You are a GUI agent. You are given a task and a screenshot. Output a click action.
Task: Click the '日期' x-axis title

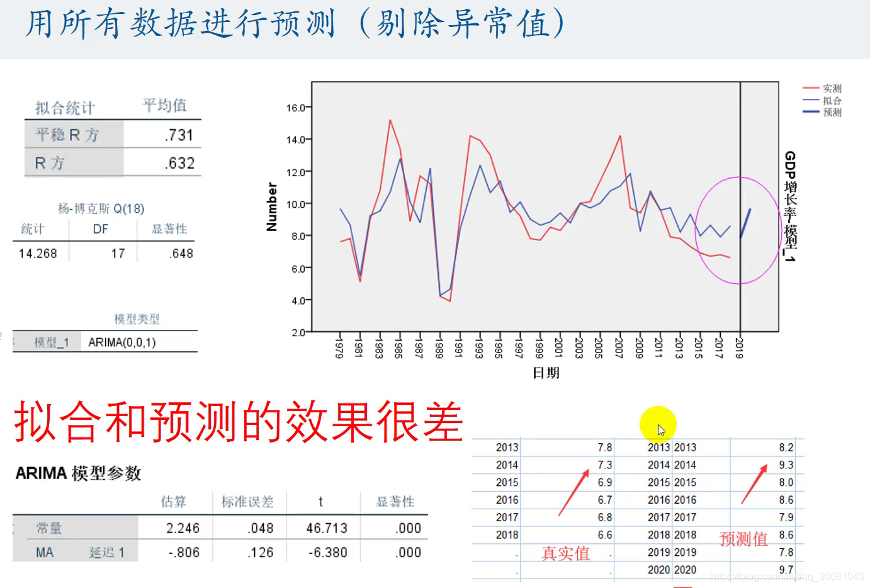tap(546, 373)
